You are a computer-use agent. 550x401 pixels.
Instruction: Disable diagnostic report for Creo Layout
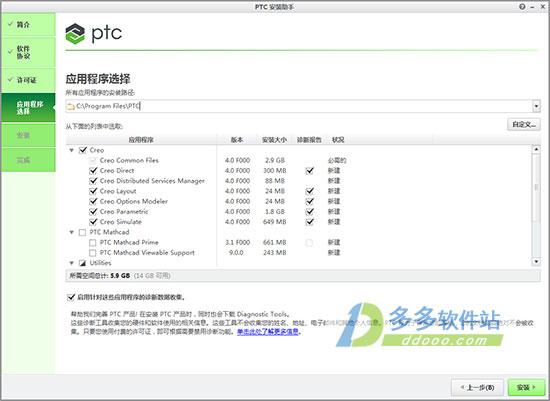tap(309, 191)
